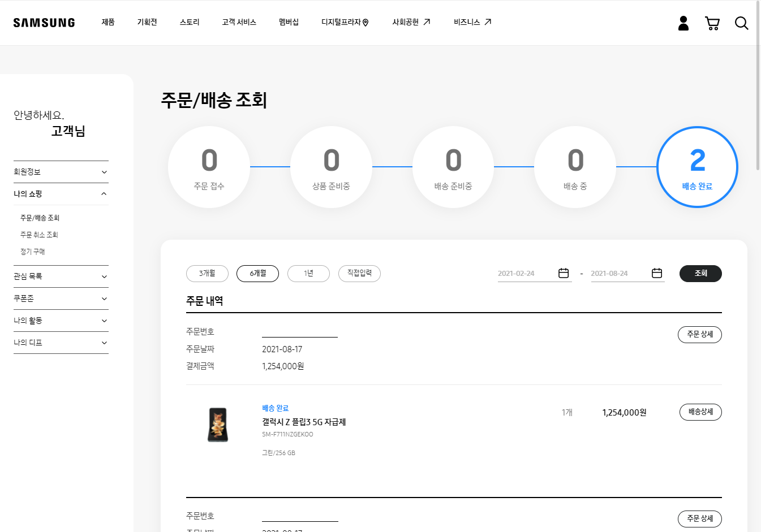Expand the 나의 활동 section
The image size is (761, 532).
click(x=61, y=321)
